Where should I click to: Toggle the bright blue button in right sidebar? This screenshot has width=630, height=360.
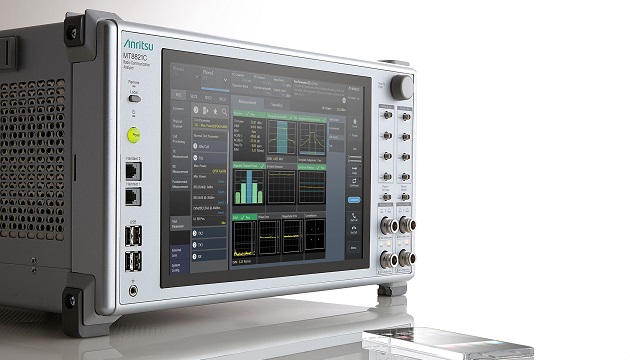pos(354,200)
